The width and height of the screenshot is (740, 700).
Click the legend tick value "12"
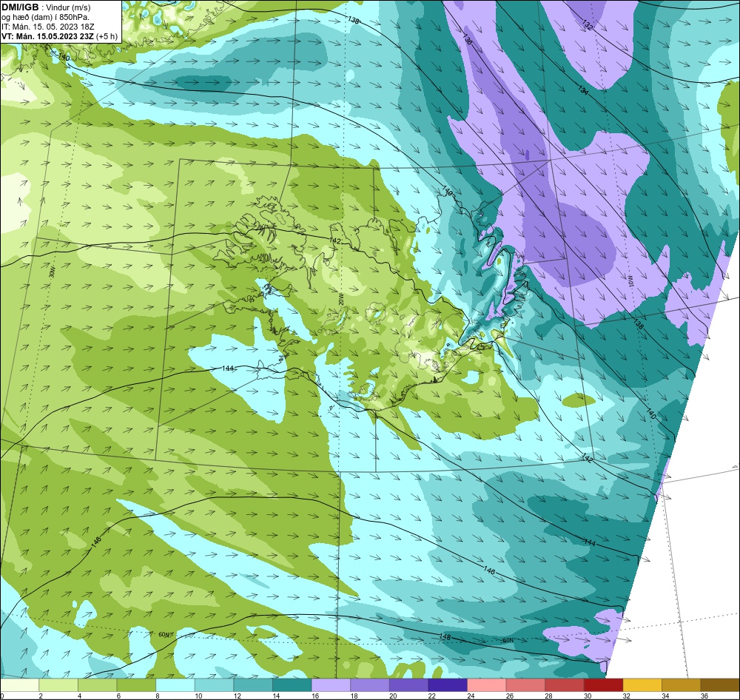pos(237,696)
